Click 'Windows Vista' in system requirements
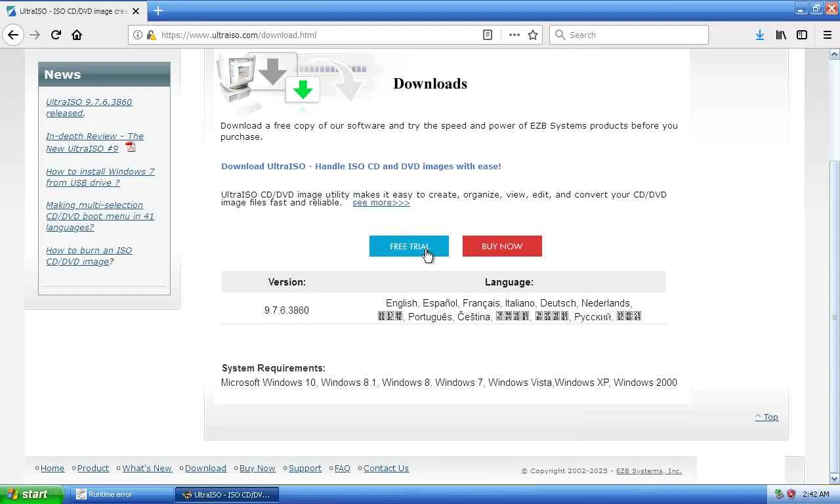This screenshot has height=504, width=840. [x=520, y=383]
